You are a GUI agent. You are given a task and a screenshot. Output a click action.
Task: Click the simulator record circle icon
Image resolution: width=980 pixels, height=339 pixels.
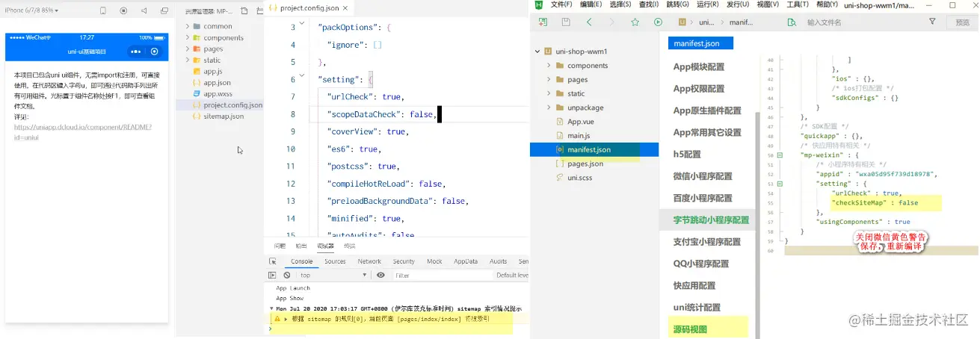click(123, 11)
